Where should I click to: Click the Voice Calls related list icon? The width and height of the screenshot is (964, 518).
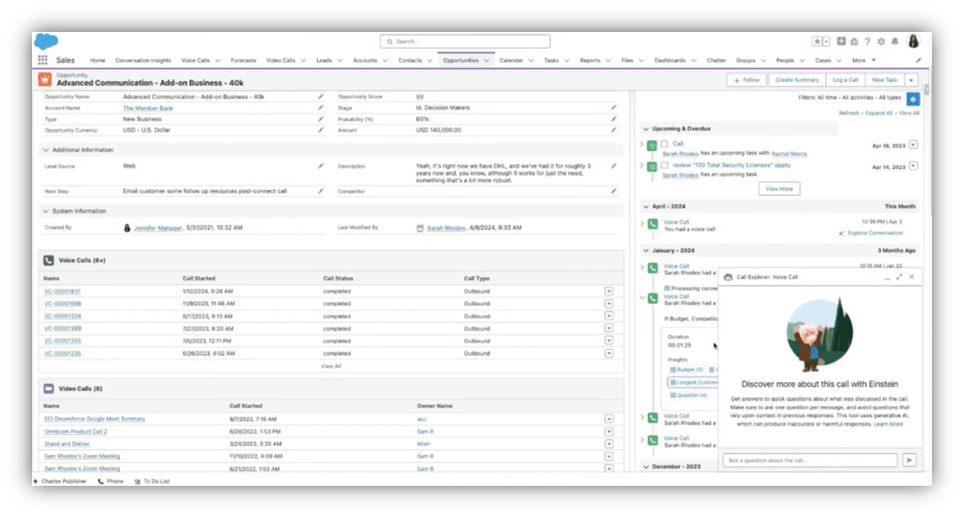pos(49,260)
